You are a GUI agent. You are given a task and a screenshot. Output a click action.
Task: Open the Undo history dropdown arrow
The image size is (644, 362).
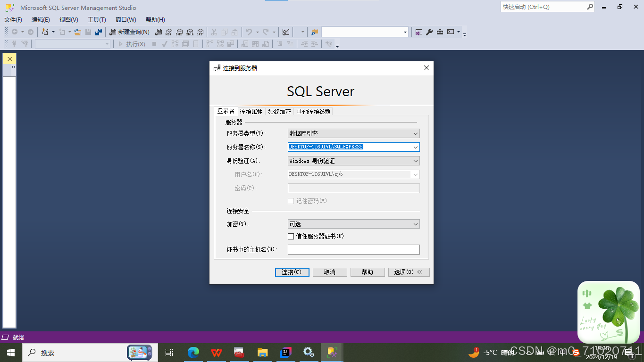click(x=257, y=32)
